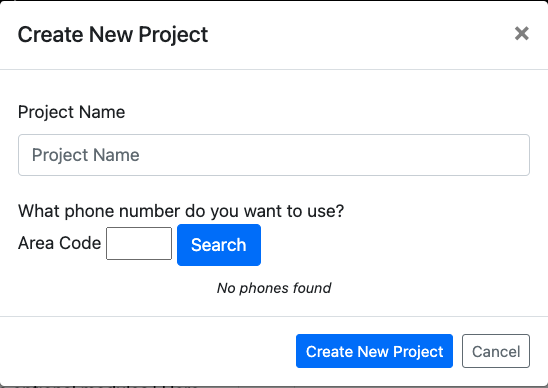
Task: Click the blue Create New Project button
Action: 374,351
